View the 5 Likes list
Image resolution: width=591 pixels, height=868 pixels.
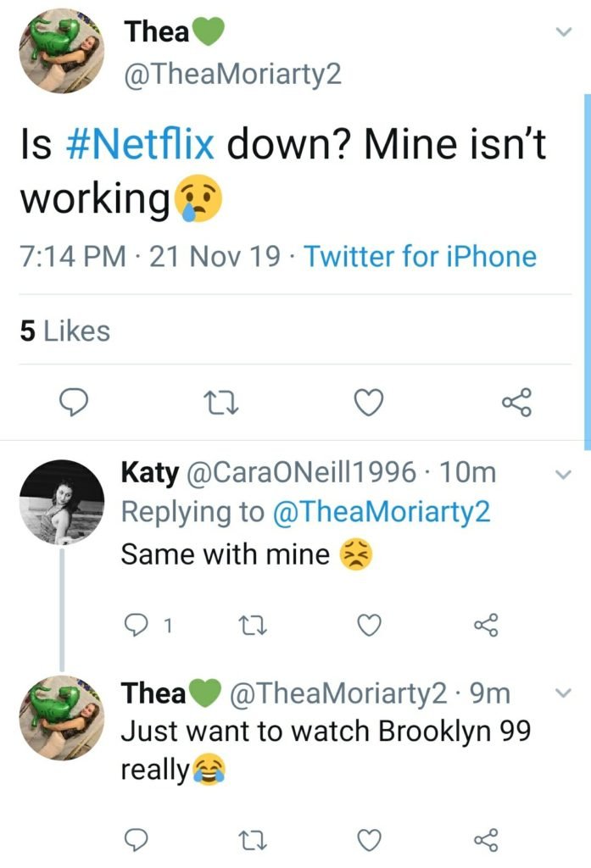tap(64, 330)
